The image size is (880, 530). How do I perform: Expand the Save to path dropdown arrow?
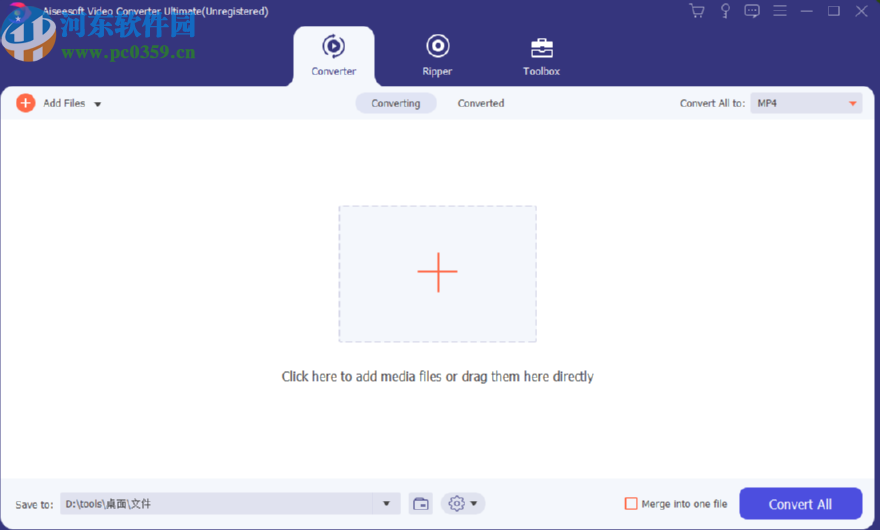(x=387, y=504)
